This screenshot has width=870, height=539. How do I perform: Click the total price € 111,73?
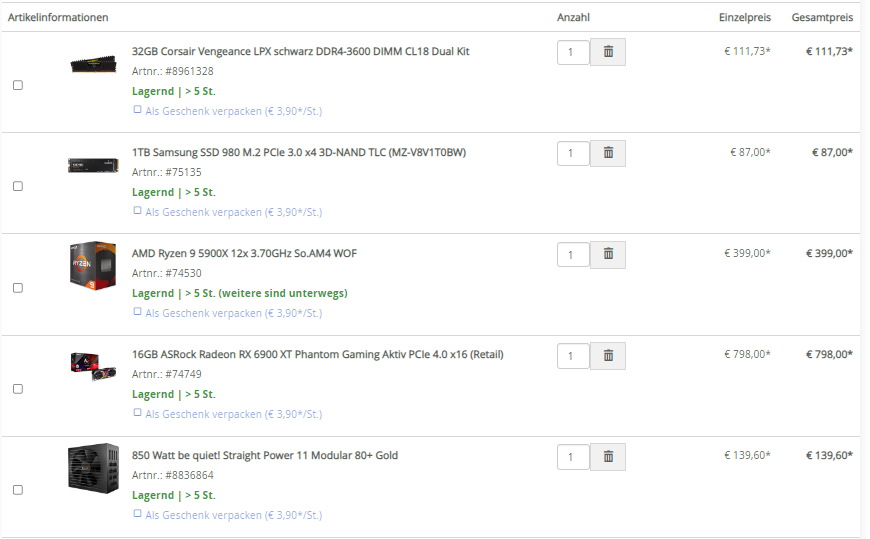pos(829,52)
